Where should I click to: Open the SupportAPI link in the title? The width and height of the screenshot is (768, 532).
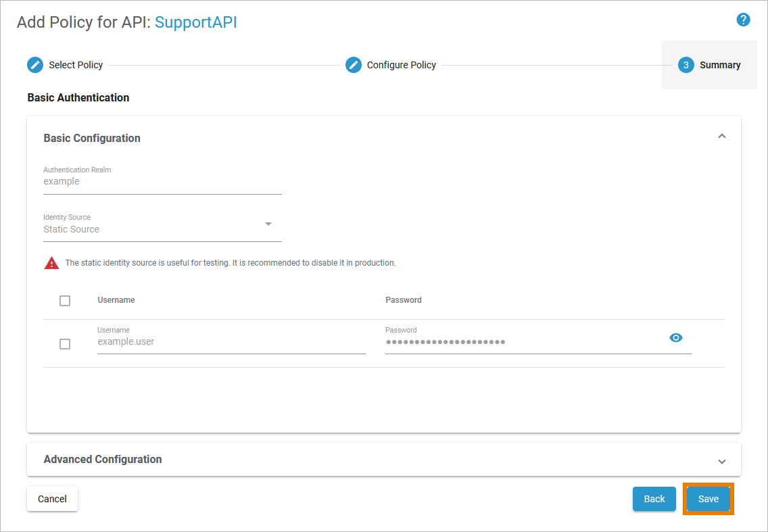click(195, 22)
